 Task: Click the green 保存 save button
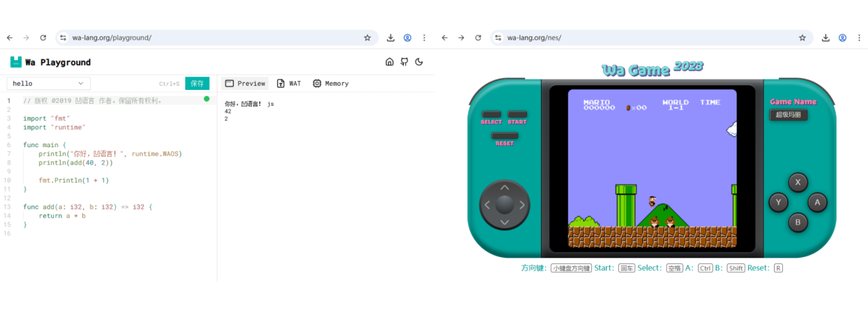pyautogui.click(x=197, y=84)
